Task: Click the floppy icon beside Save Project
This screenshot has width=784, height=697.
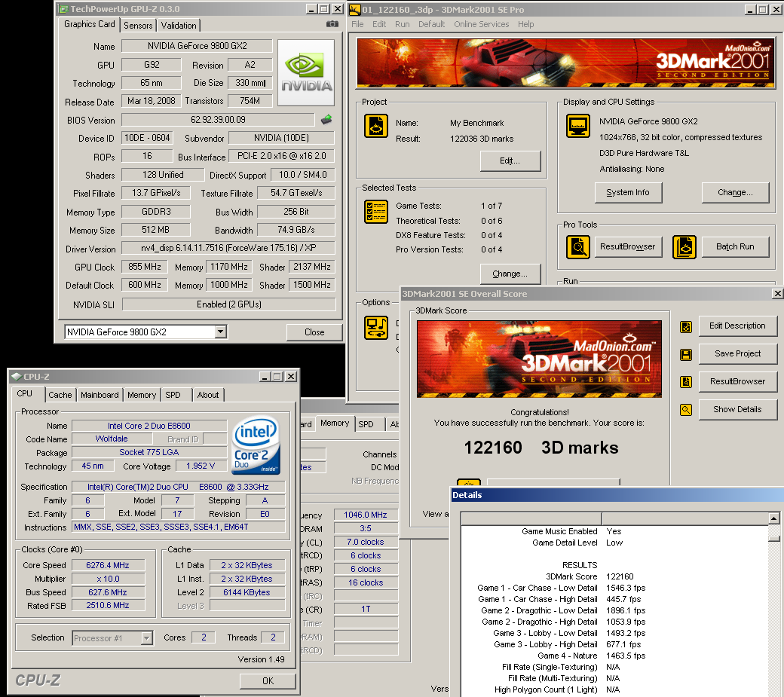Action: click(686, 355)
